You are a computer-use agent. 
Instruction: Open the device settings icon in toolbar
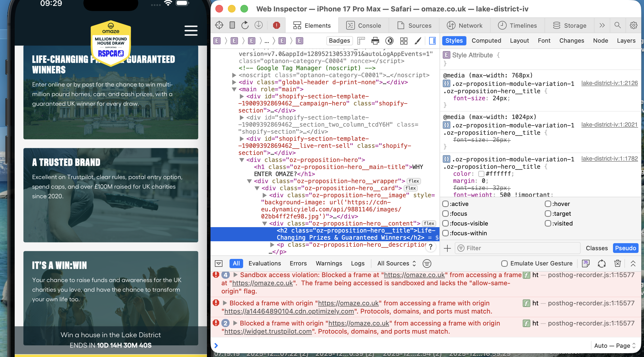point(232,25)
